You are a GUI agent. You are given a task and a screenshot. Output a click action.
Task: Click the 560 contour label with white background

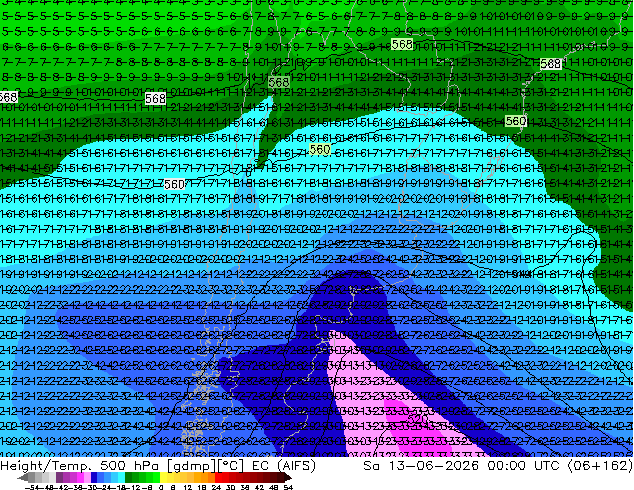point(174,184)
